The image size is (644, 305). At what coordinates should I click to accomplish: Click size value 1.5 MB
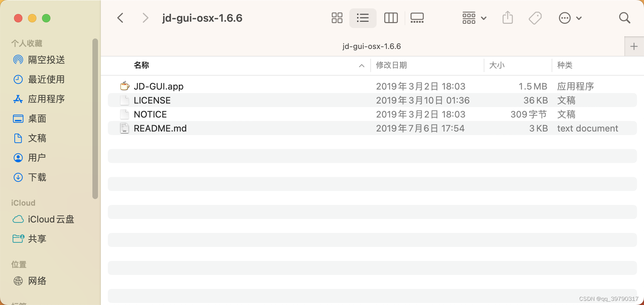(533, 86)
